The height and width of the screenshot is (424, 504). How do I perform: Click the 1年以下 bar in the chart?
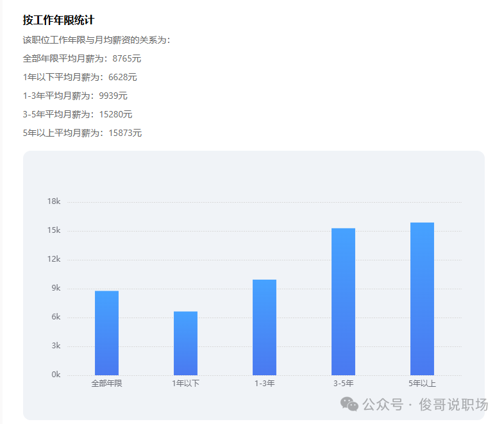[185, 343]
